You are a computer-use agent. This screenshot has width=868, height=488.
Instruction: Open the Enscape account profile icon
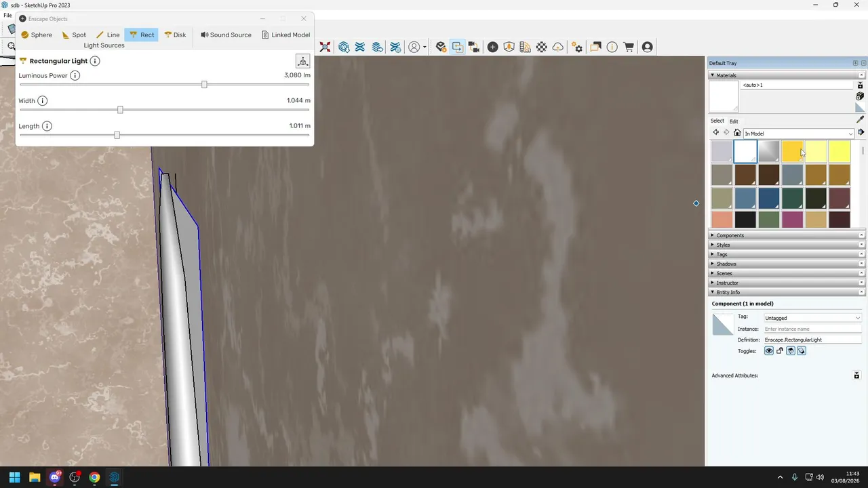tap(648, 47)
